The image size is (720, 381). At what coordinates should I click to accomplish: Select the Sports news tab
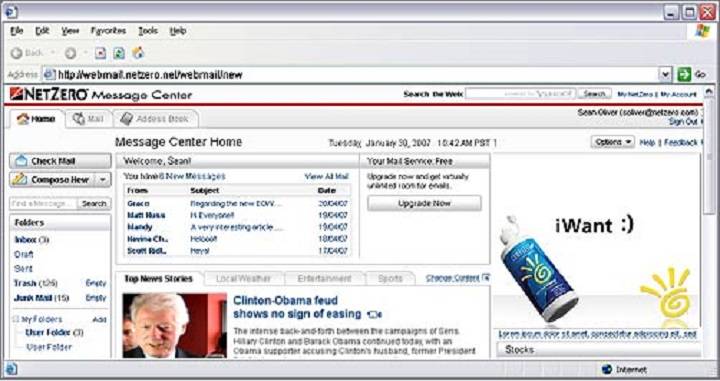[x=390, y=279]
